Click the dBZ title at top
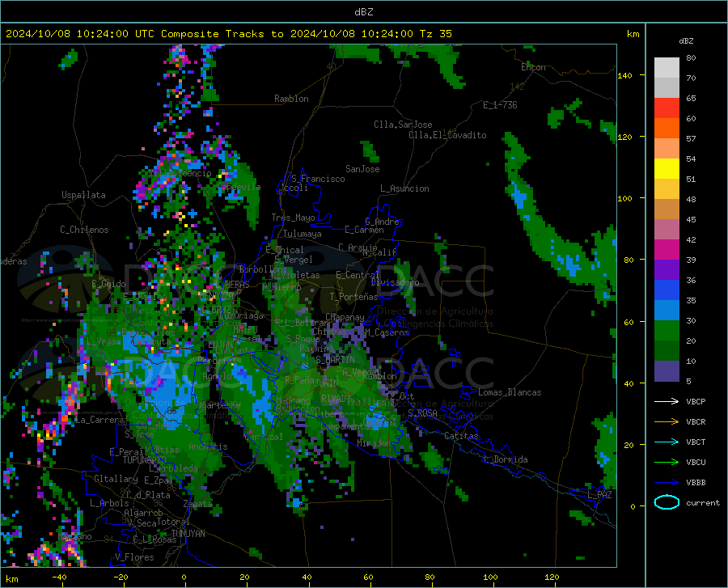This screenshot has width=728, height=588. pos(363,12)
